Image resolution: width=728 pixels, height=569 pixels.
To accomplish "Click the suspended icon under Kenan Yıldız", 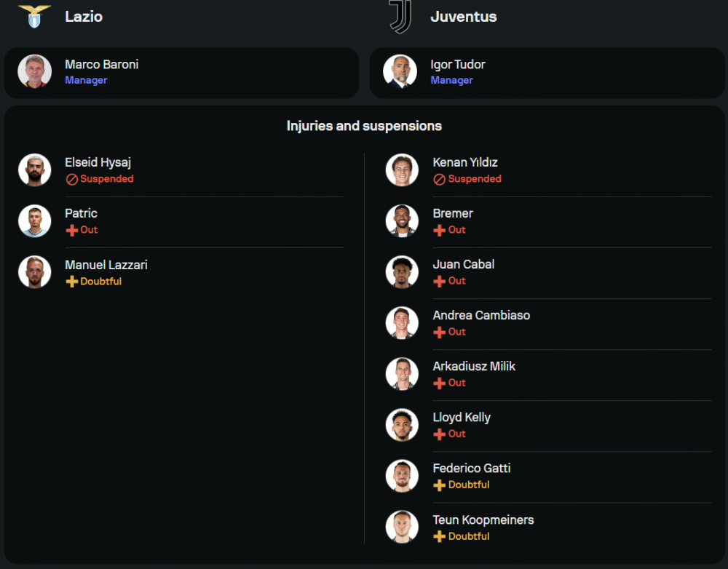I will tap(439, 179).
